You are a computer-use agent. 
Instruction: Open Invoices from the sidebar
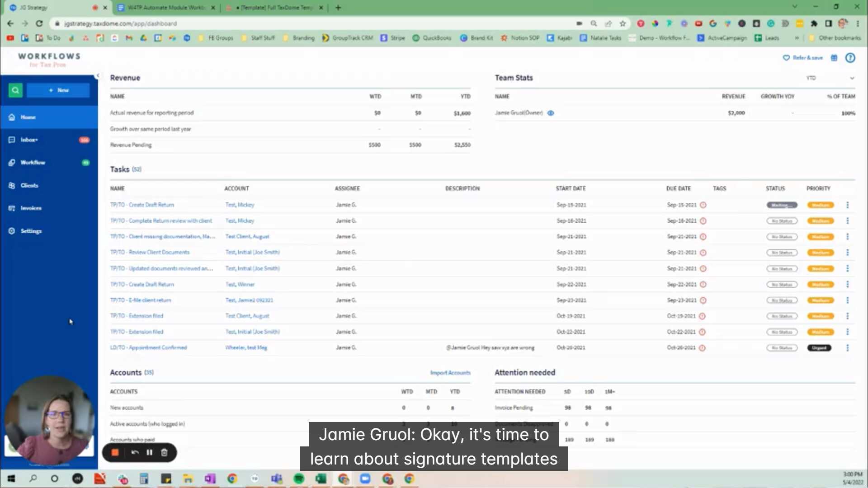pyautogui.click(x=31, y=208)
